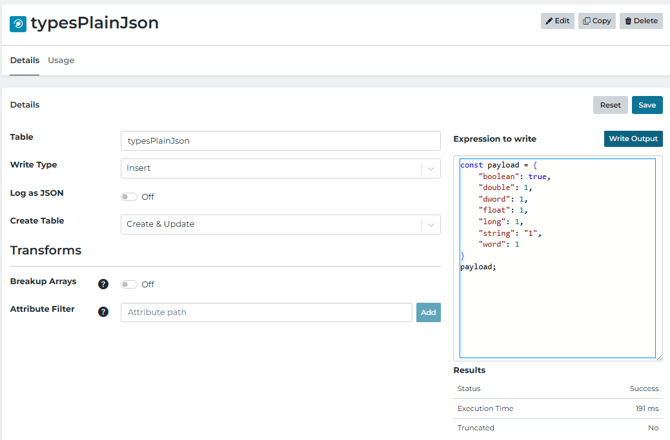Click the help icon next to Attribute Filter
This screenshot has width=670, height=440.
(x=103, y=312)
